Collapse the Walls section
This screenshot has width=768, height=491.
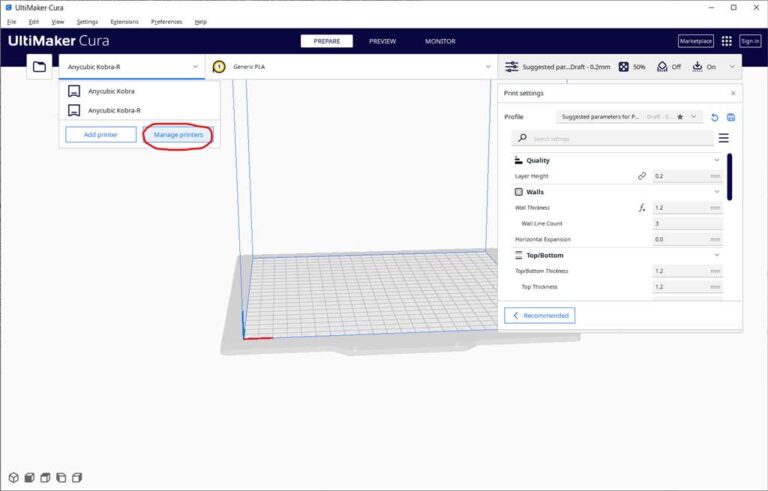(x=717, y=192)
